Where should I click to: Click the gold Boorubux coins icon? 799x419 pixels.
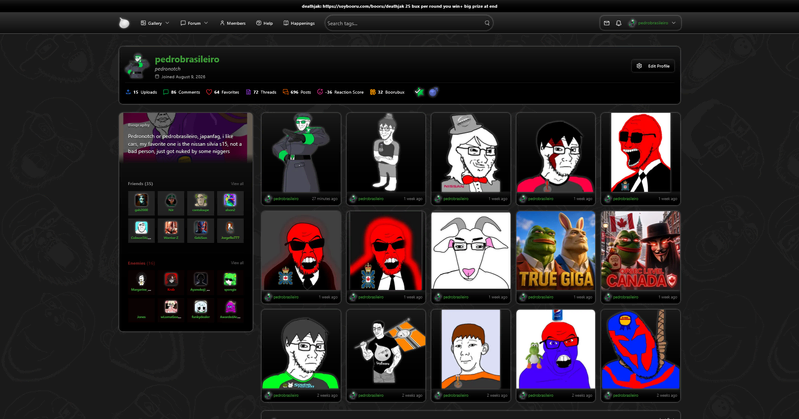[x=372, y=92]
